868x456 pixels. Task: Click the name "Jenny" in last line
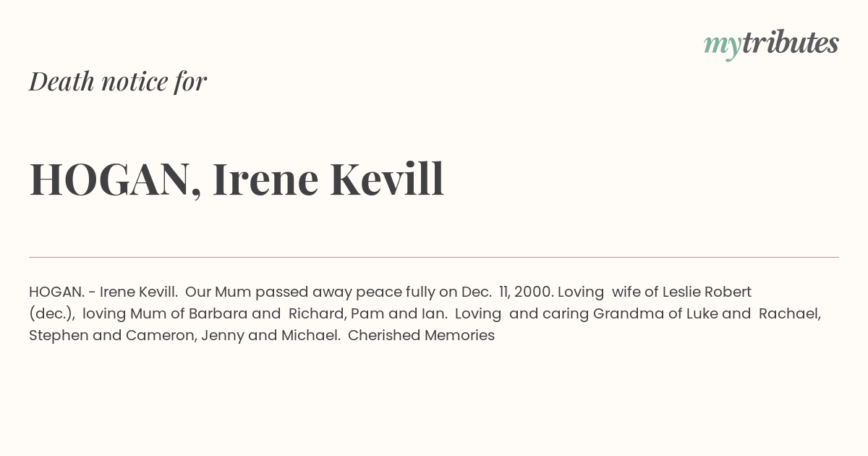click(x=222, y=336)
